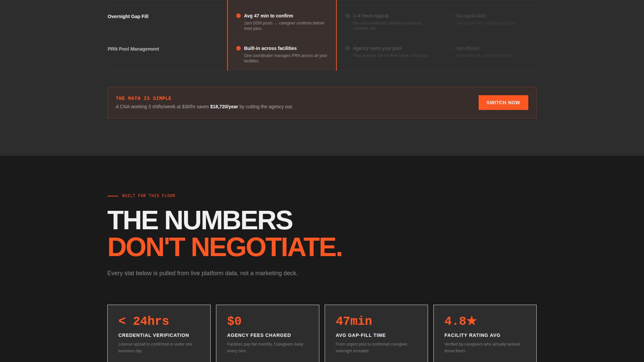Select the PRN Pool Management row label
Image resolution: width=644 pixels, height=362 pixels.
(x=133, y=49)
